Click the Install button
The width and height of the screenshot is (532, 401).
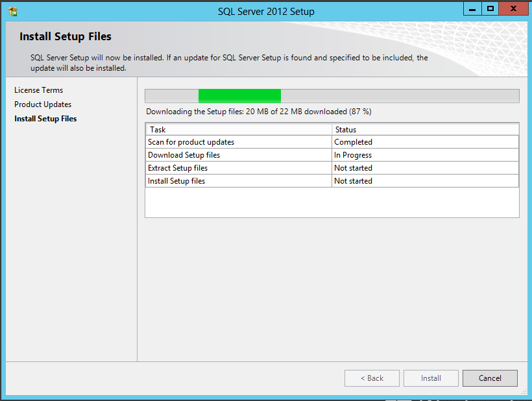click(431, 378)
